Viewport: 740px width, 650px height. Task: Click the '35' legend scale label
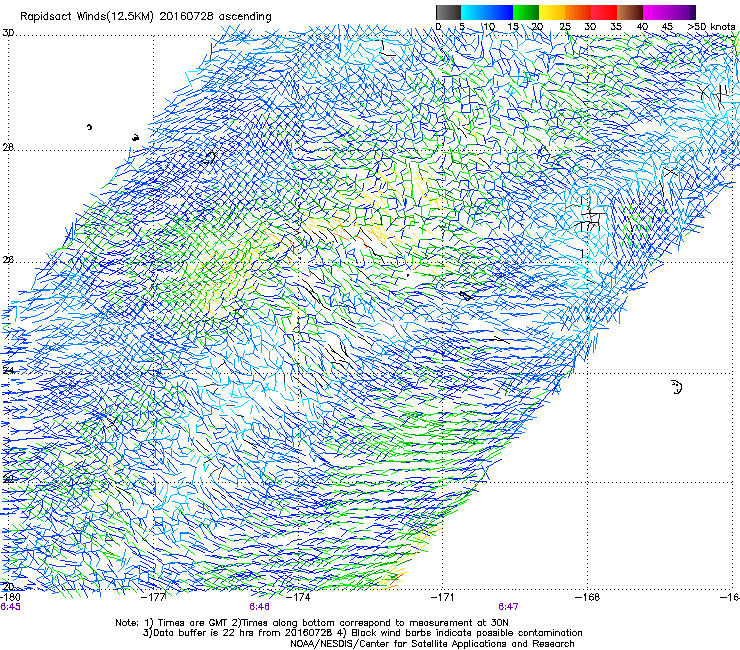click(616, 27)
